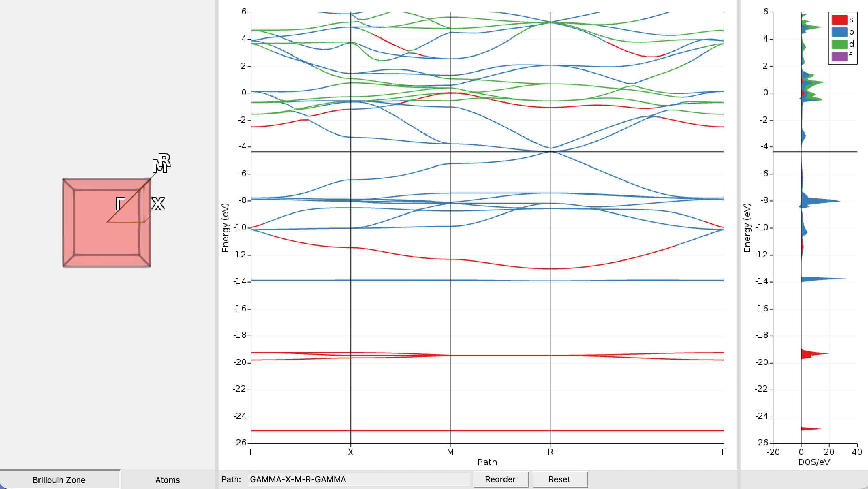Click the Γ point in the Brillouin zone
This screenshot has width=868, height=489.
click(120, 203)
